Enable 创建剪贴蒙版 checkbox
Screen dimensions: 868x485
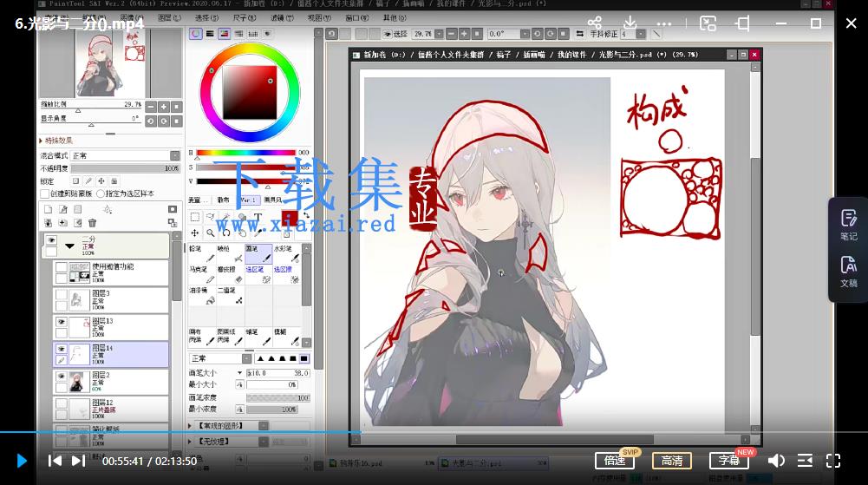tap(45, 193)
